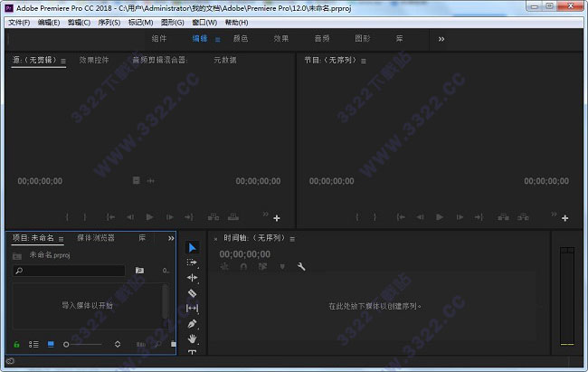Select the Pen tool
Image resolution: width=588 pixels, height=372 pixels.
click(192, 323)
